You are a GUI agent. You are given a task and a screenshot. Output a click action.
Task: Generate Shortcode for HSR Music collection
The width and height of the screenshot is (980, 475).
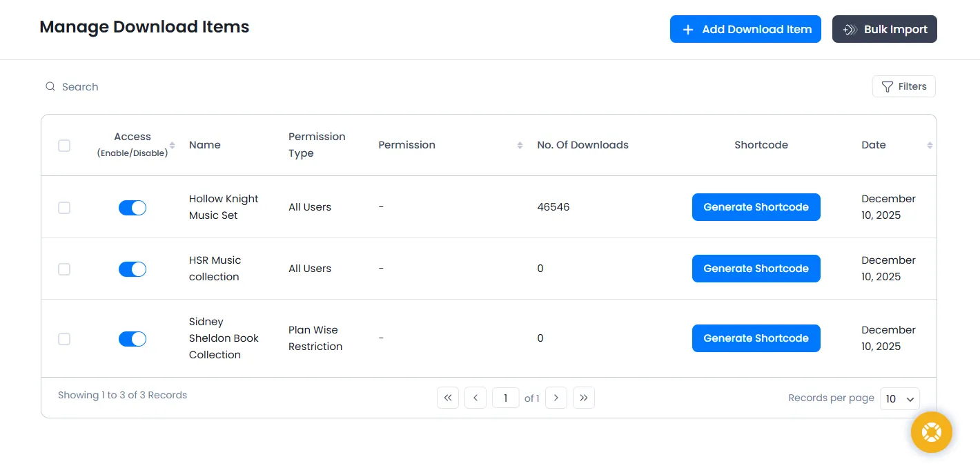point(756,269)
